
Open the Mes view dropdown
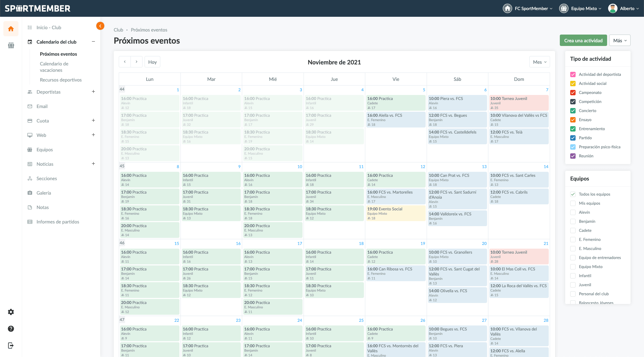pyautogui.click(x=539, y=62)
